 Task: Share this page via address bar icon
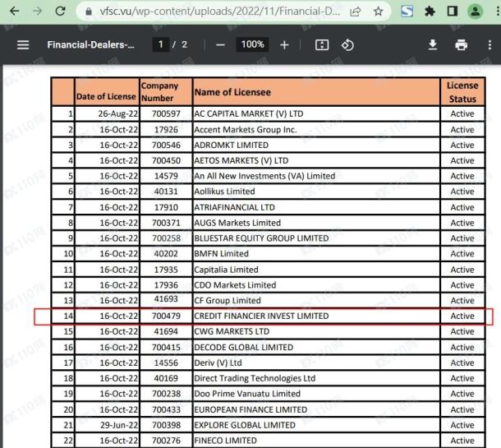coord(356,12)
